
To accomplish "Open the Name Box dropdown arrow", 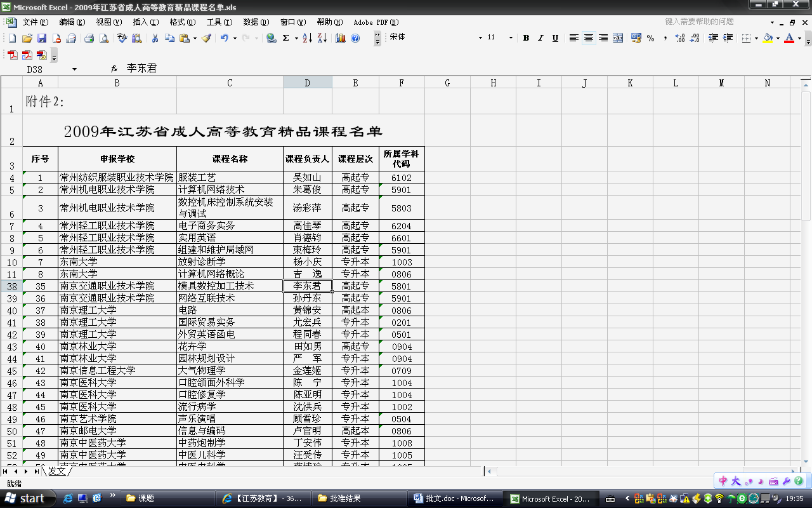I will click(74, 69).
